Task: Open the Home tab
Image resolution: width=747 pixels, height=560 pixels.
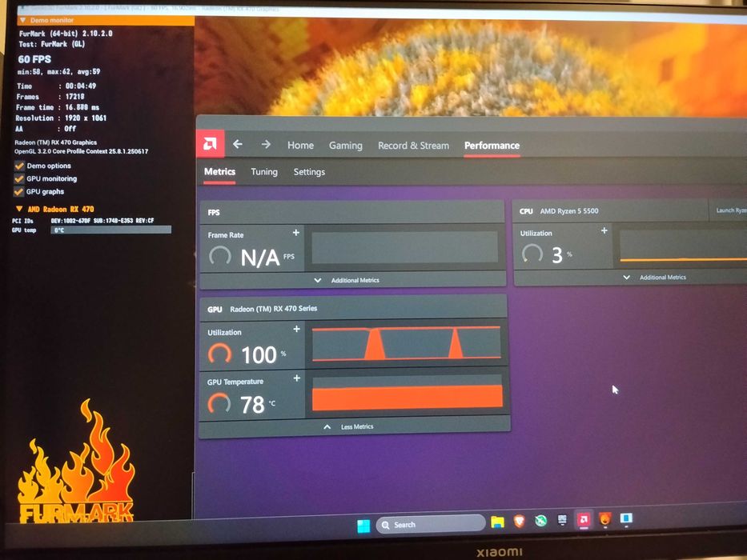Action: click(x=300, y=146)
